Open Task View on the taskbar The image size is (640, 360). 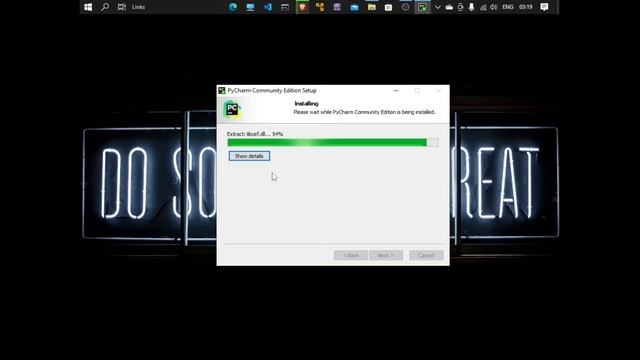click(x=122, y=7)
